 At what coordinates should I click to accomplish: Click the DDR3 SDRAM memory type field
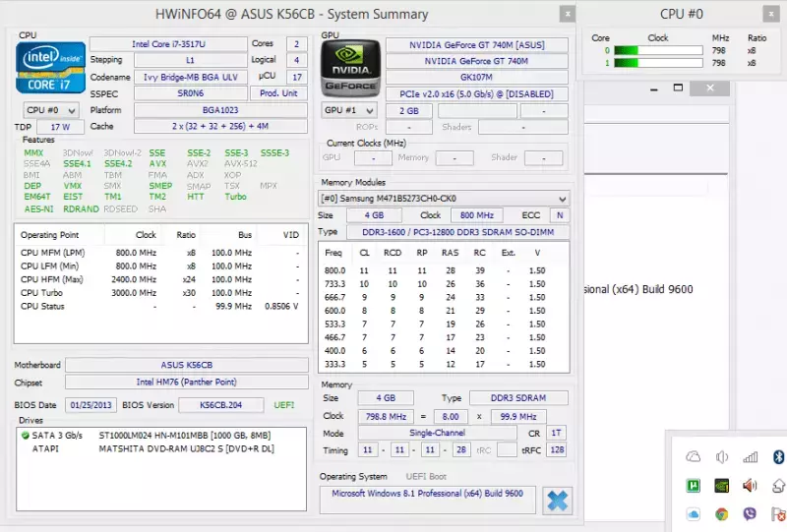tap(518, 398)
